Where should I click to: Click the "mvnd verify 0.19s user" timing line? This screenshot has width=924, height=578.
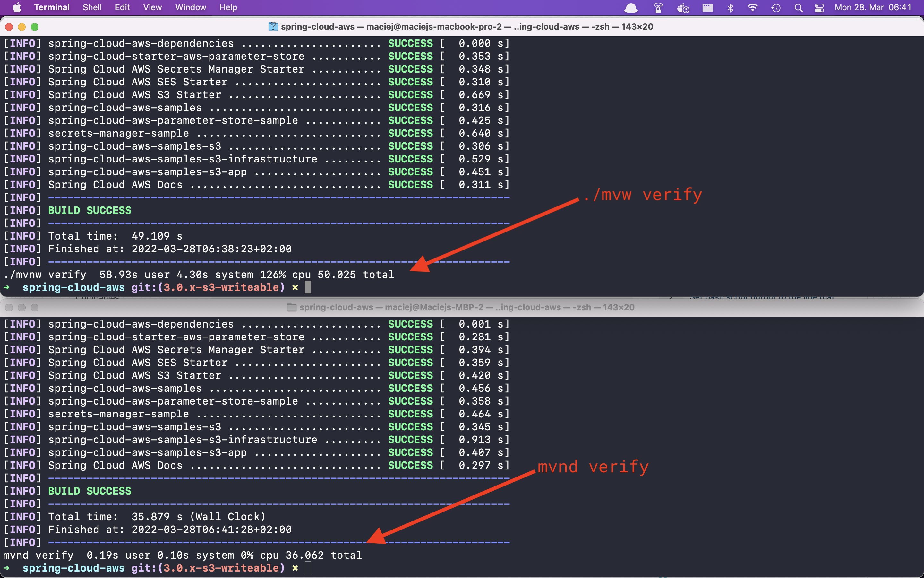183,555
